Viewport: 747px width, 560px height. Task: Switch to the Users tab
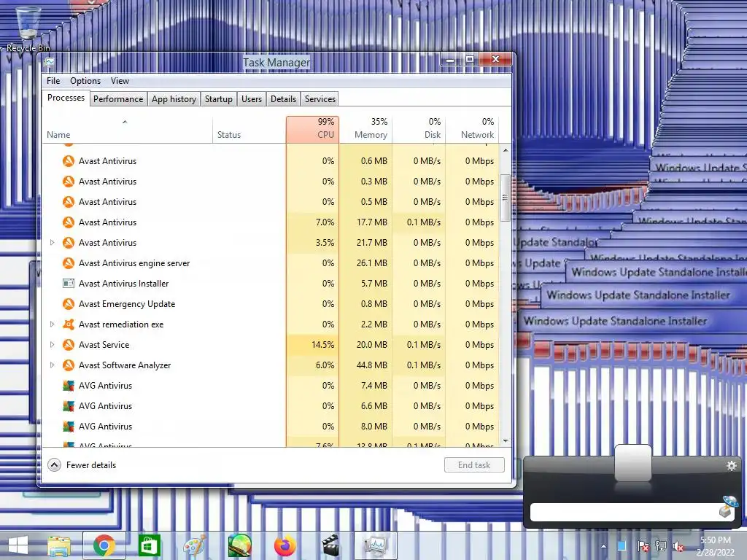click(x=252, y=99)
